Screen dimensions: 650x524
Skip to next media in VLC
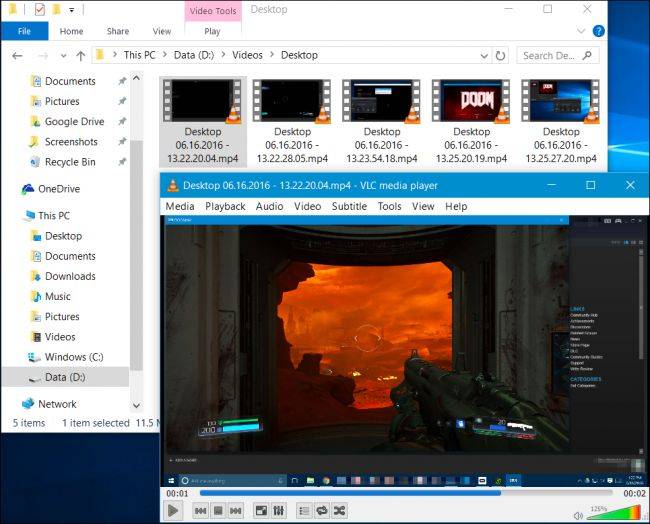[x=235, y=511]
